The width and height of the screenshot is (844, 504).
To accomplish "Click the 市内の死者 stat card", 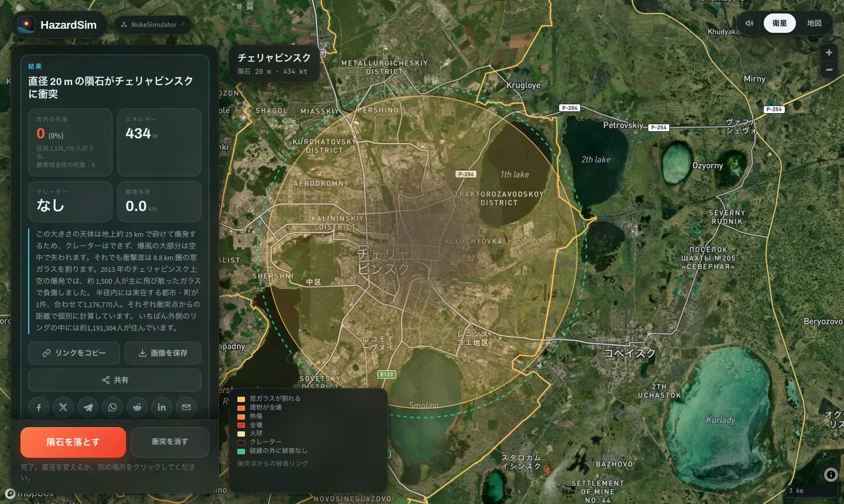I will 70,142.
